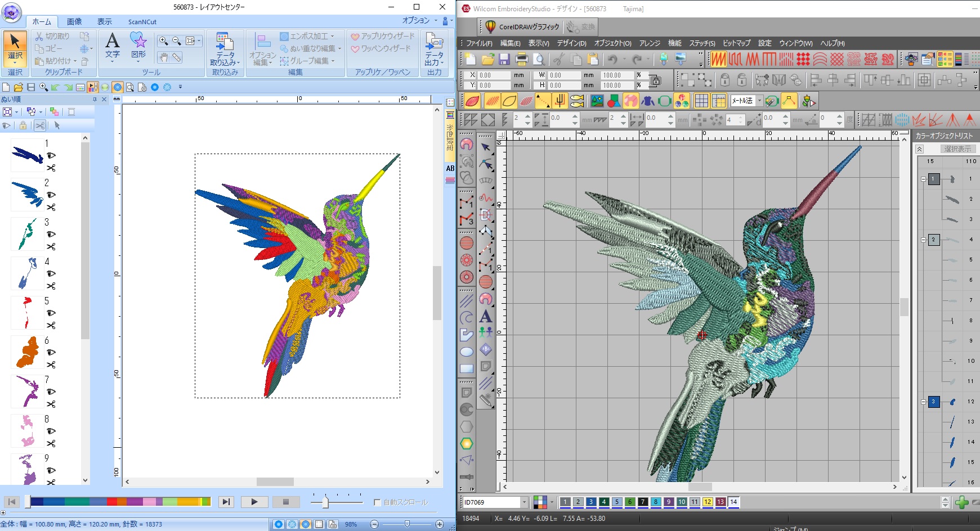980x531 pixels.
Task: Click the new document icon in Wilcom
Action: [x=471, y=59]
